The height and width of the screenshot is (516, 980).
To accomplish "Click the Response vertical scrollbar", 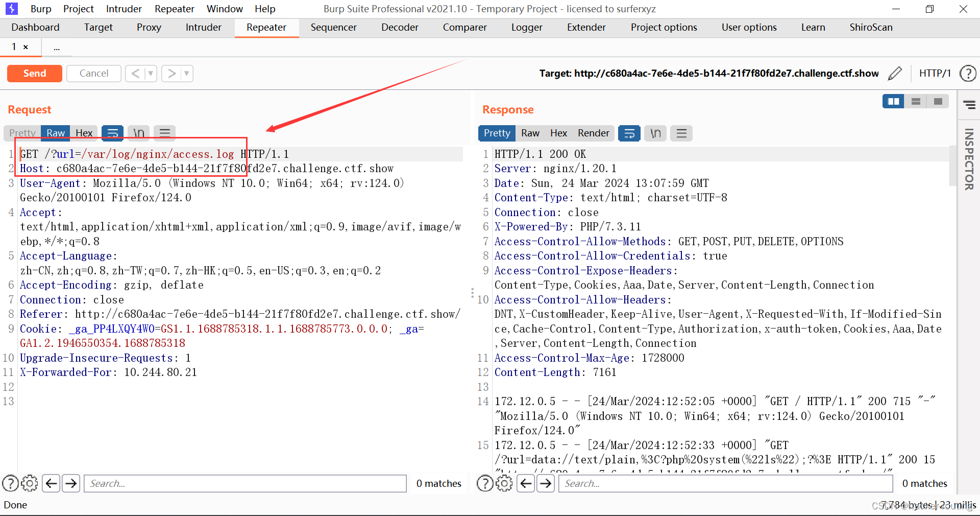I will (x=952, y=166).
